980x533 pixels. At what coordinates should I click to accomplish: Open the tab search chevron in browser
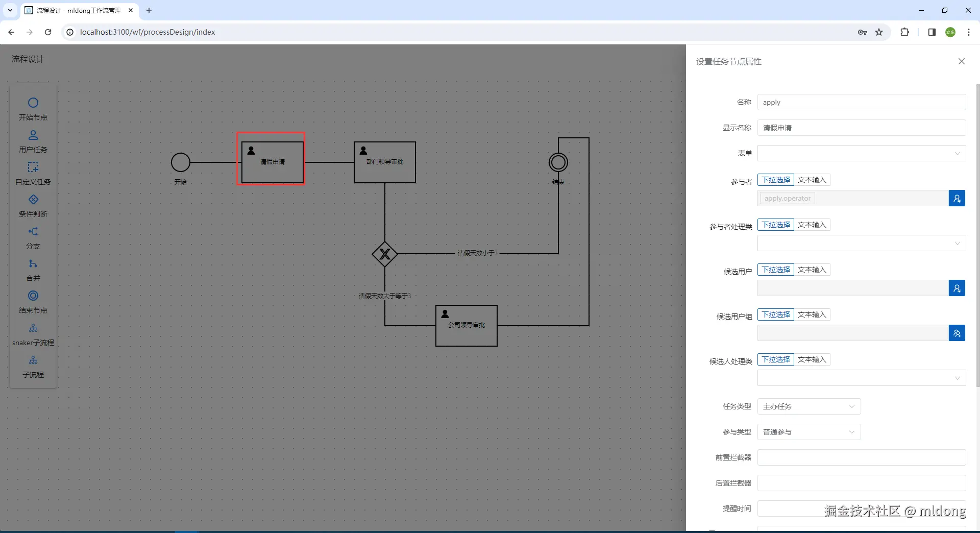tap(10, 10)
